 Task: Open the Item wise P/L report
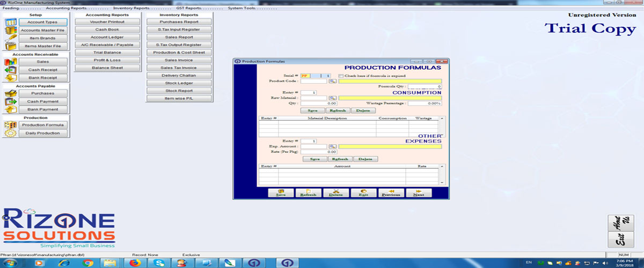tap(179, 99)
